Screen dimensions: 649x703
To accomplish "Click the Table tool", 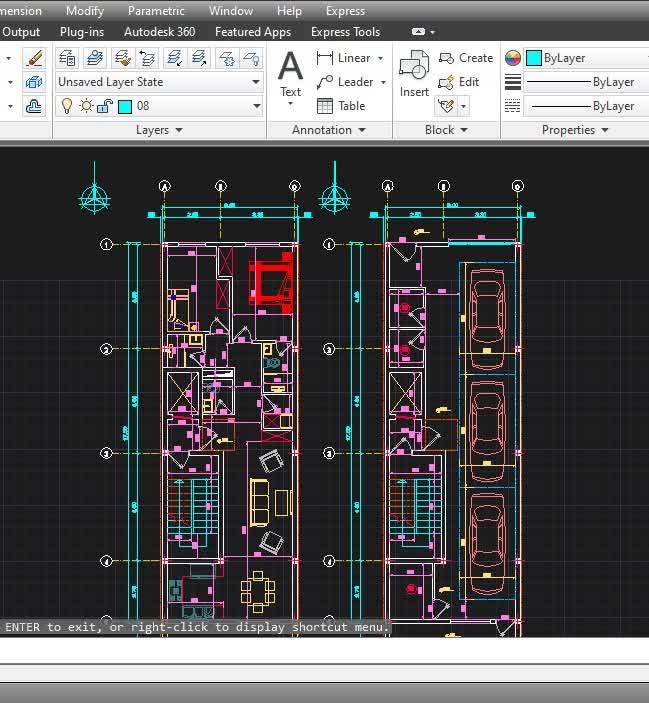I will (341, 106).
